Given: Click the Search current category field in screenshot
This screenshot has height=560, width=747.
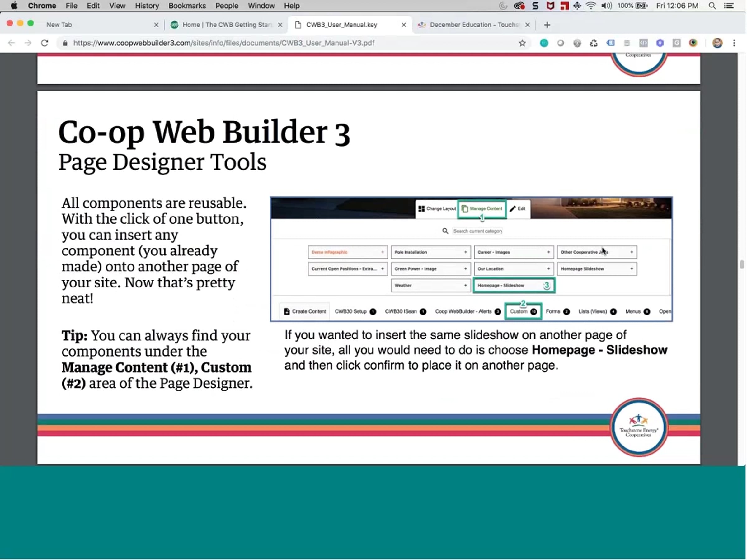Looking at the screenshot, I should click(x=477, y=231).
